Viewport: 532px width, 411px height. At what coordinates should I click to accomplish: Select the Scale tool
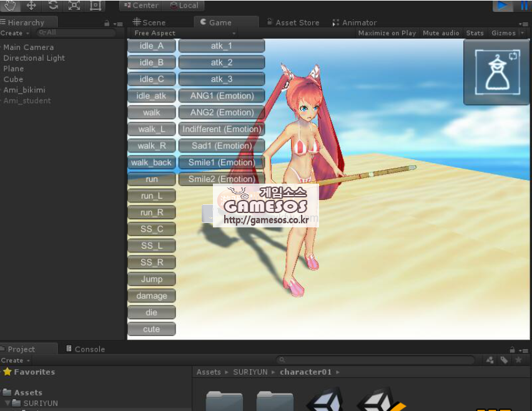click(74, 5)
